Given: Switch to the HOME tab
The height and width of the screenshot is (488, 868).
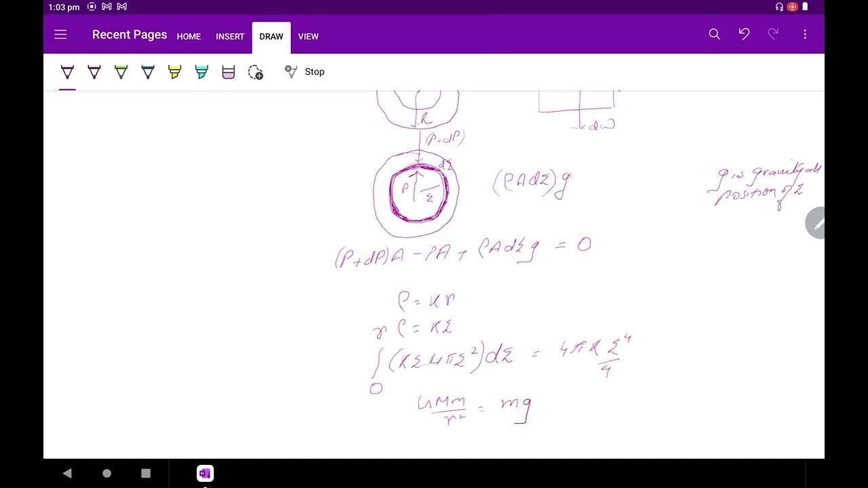Looking at the screenshot, I should (189, 37).
